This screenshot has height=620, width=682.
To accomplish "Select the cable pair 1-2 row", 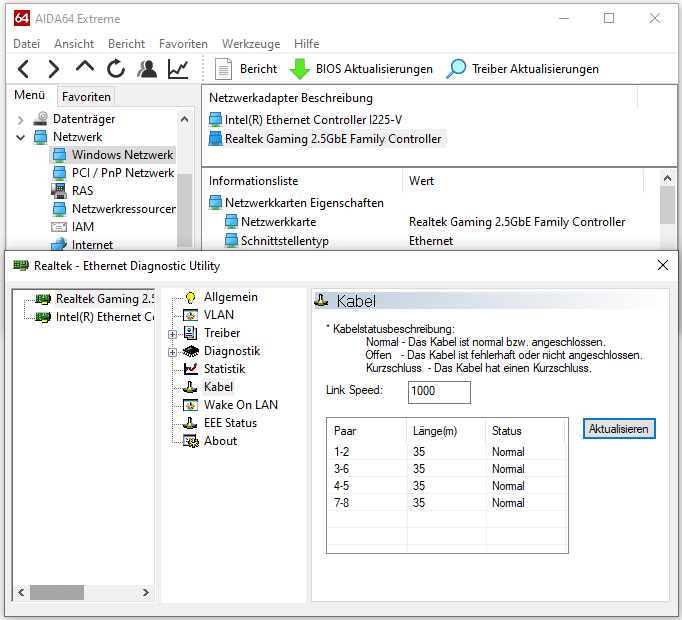I will (x=447, y=452).
